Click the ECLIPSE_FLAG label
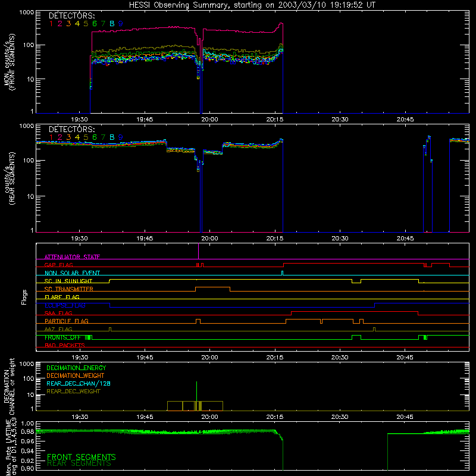The height and width of the screenshot is (476, 476). (x=65, y=305)
